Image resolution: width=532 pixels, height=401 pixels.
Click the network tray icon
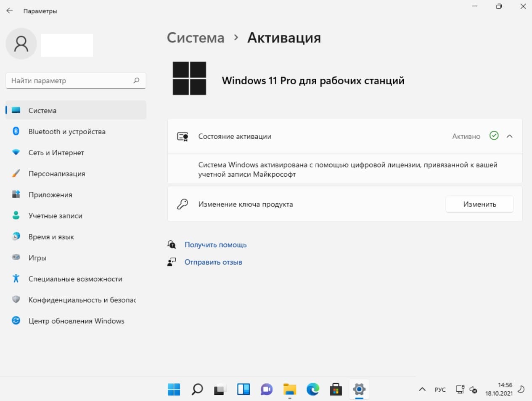coord(460,389)
